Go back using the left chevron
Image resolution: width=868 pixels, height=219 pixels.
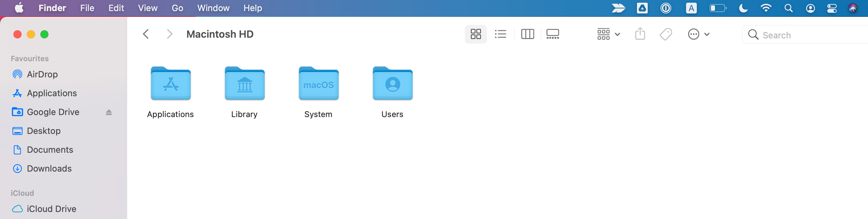pyautogui.click(x=146, y=34)
